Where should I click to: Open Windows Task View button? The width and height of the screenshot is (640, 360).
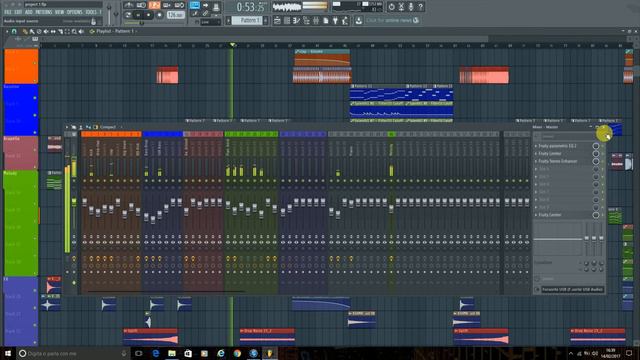[x=139, y=353]
